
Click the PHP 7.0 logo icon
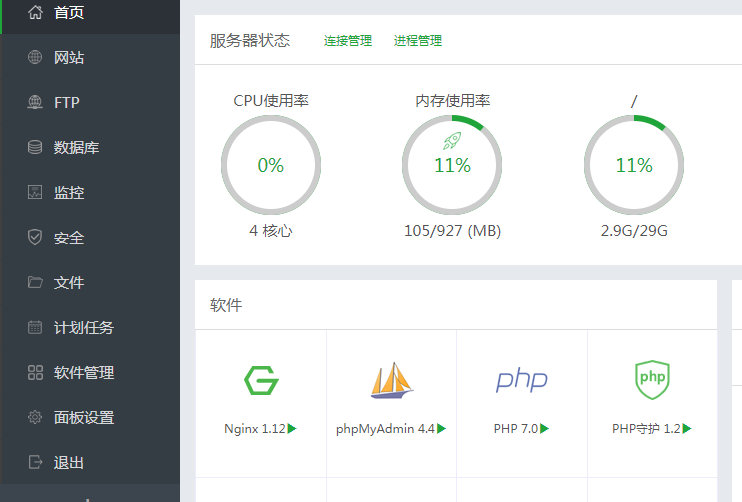[x=521, y=380]
